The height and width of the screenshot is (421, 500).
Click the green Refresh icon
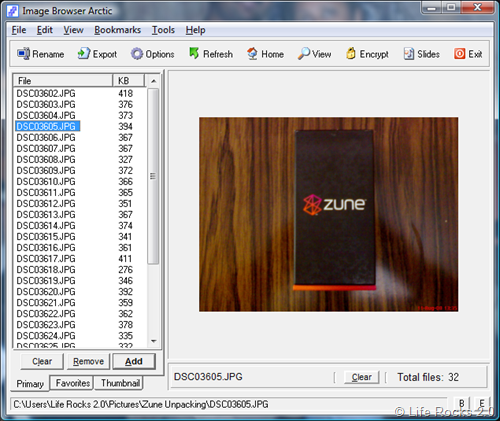194,53
